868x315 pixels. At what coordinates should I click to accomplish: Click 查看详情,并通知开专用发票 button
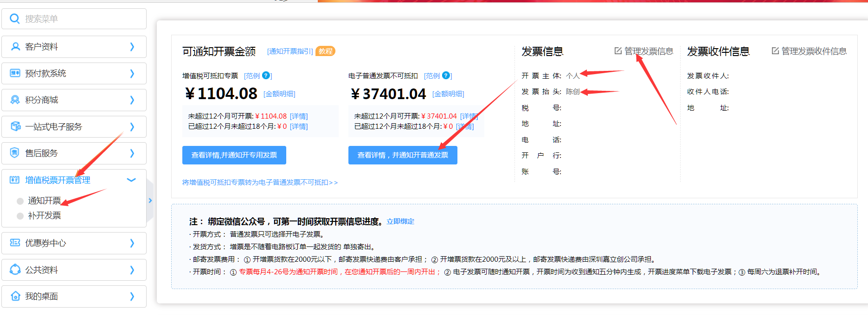234,155
